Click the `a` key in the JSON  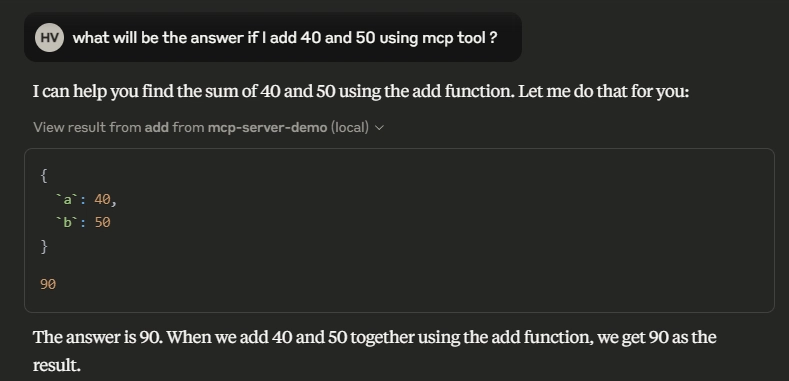click(x=67, y=200)
